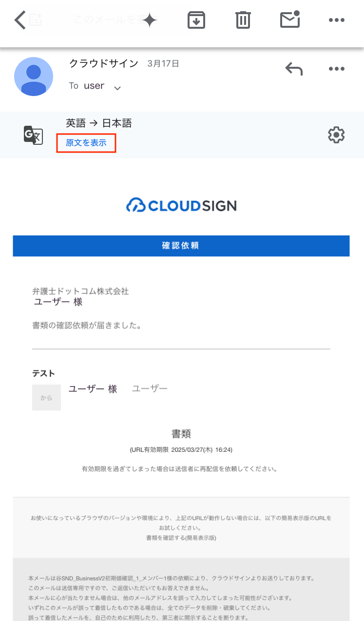Open message options menu beside reply
Screen dimensions: 364x621
337,69
